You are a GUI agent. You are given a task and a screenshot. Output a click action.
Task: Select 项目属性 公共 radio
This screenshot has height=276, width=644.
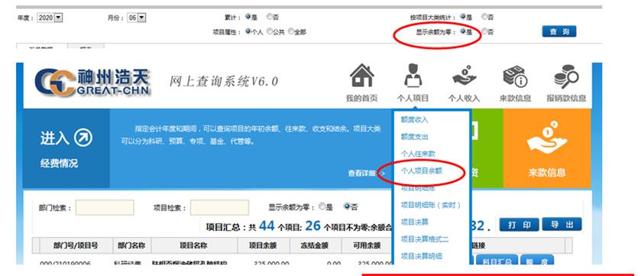[x=270, y=31]
